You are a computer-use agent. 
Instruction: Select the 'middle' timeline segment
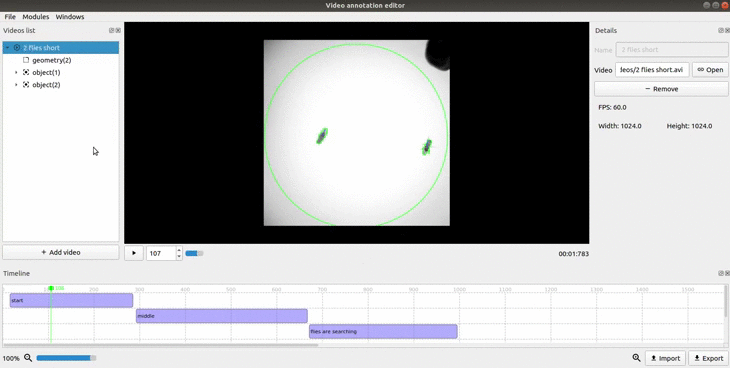(x=222, y=316)
